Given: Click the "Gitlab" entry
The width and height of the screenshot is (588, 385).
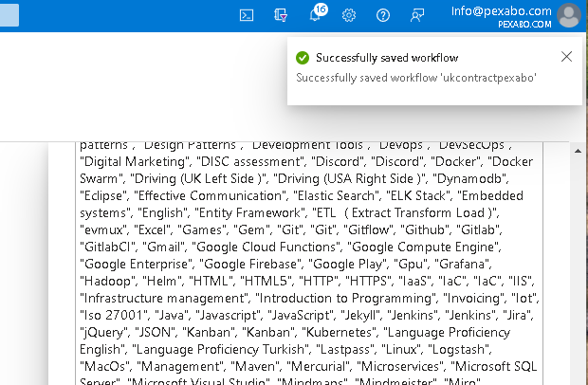Looking at the screenshot, I should click(478, 229).
